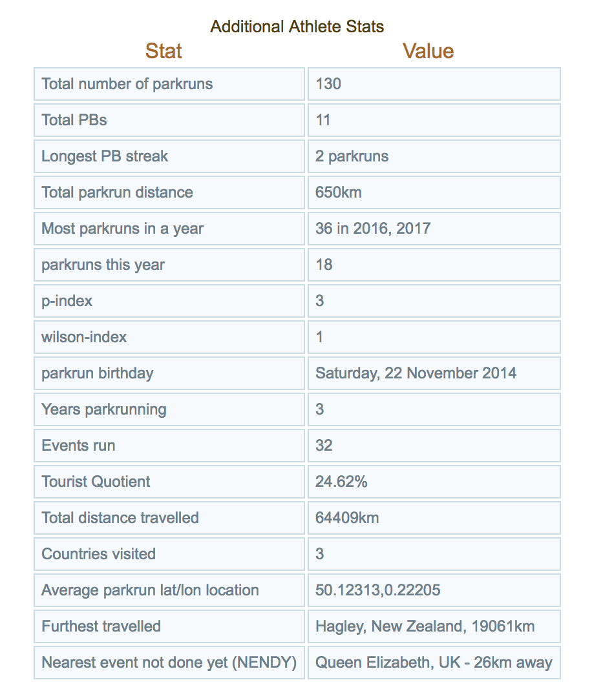Select the Events run value 32

(324, 446)
